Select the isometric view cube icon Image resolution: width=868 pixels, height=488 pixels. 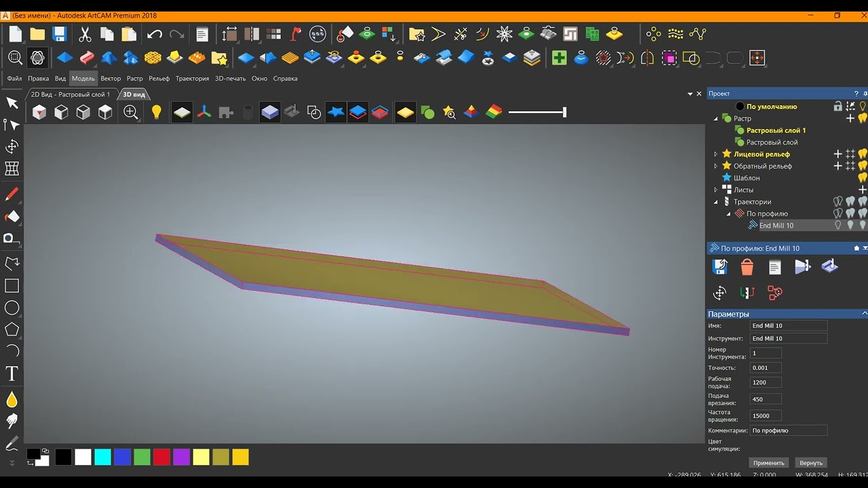(x=39, y=113)
